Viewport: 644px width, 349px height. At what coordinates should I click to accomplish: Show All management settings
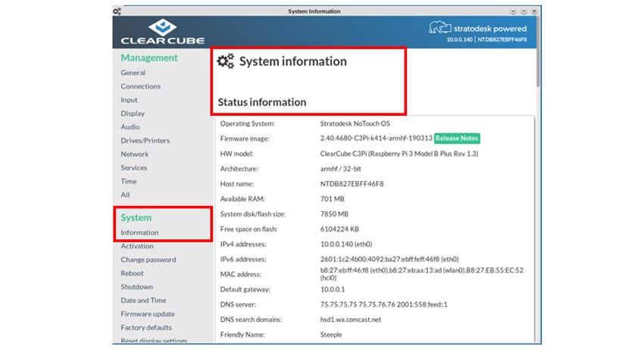click(x=125, y=195)
